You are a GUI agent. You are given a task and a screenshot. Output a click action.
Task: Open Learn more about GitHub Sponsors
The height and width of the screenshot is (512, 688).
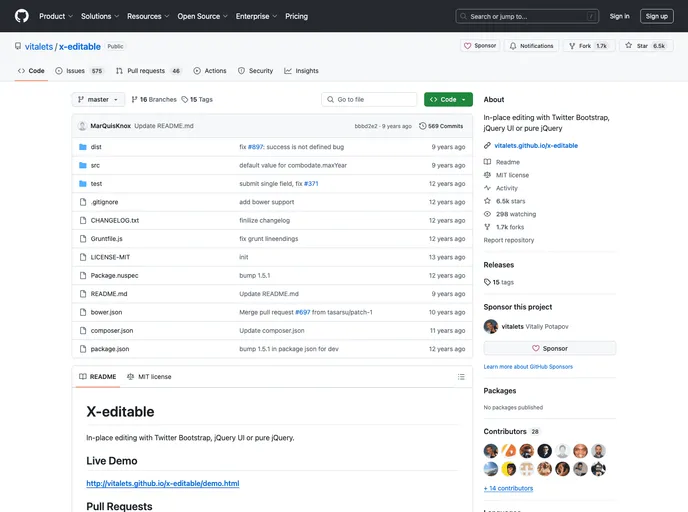(x=528, y=367)
